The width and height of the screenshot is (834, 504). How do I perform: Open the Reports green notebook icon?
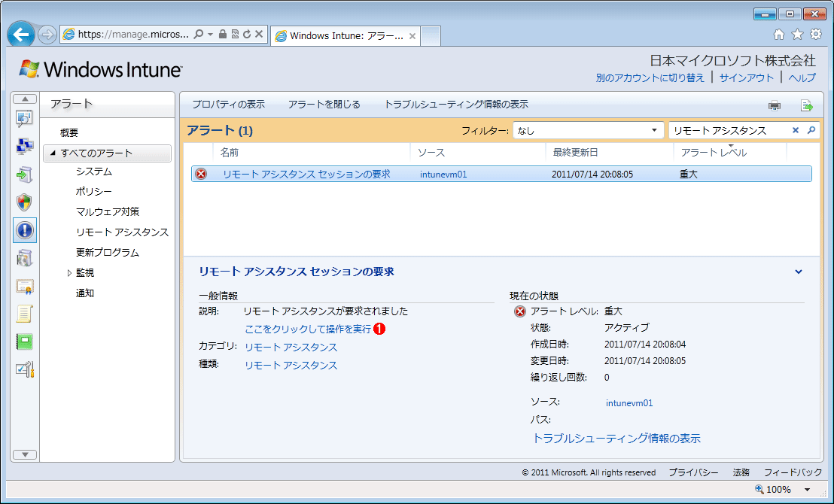[x=25, y=342]
